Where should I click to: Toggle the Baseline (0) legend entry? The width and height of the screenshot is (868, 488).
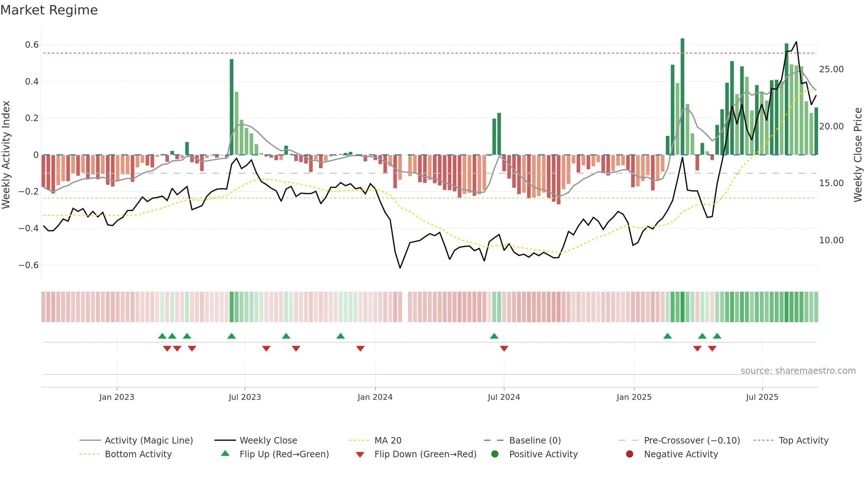522,440
